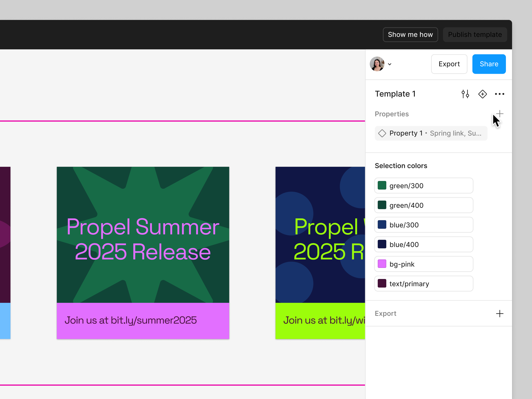
Task: Add an export setting with plus icon
Action: coord(500,313)
